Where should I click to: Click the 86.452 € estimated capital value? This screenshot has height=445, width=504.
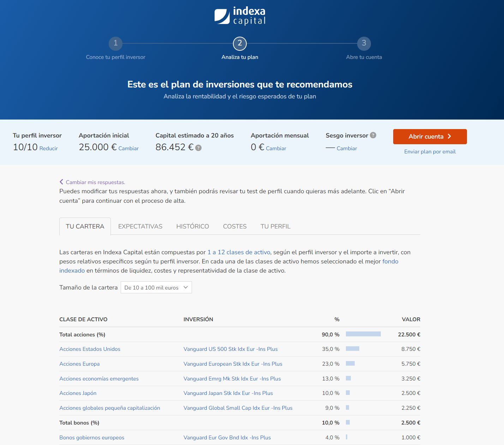coord(174,147)
